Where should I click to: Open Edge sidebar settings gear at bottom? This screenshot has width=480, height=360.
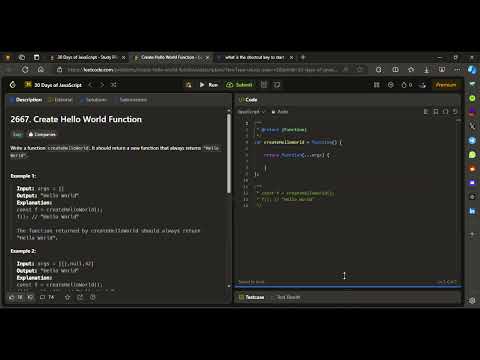472,300
